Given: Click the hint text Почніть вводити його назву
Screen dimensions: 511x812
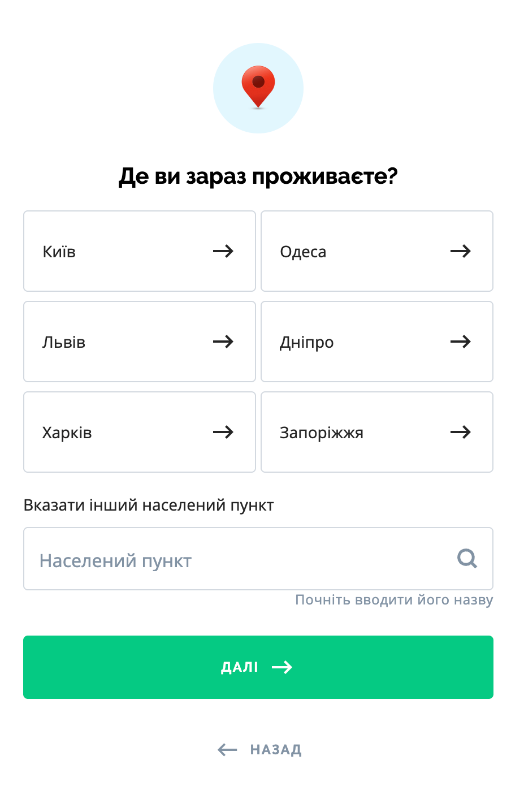Looking at the screenshot, I should click(x=394, y=600).
